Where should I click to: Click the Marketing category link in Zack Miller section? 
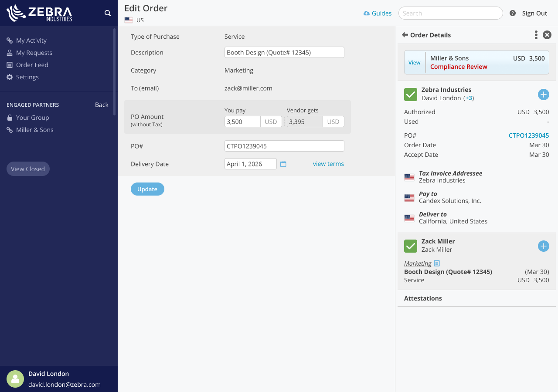[418, 264]
